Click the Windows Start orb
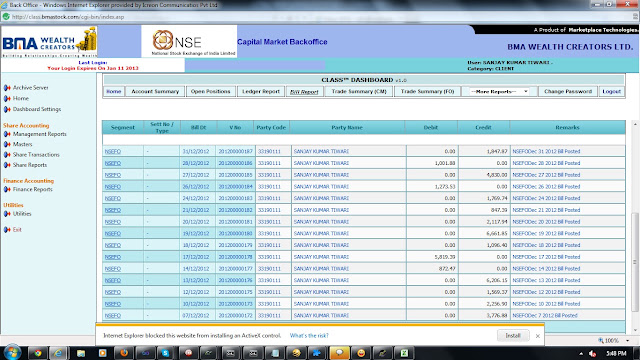 click(12, 352)
